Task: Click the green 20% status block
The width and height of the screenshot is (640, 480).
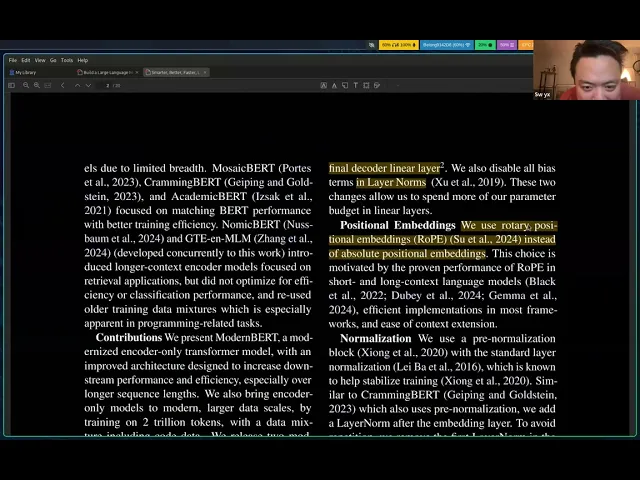Action: (x=485, y=45)
